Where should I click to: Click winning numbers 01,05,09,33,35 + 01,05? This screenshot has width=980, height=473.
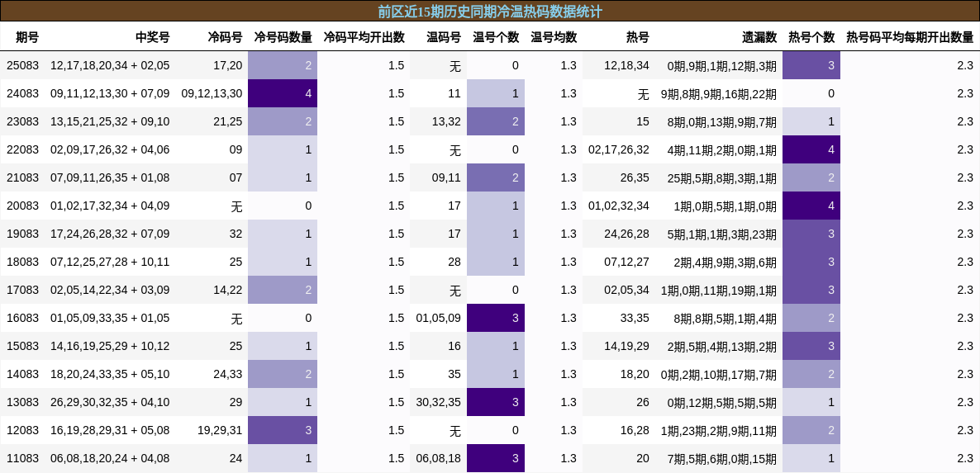[110, 319]
